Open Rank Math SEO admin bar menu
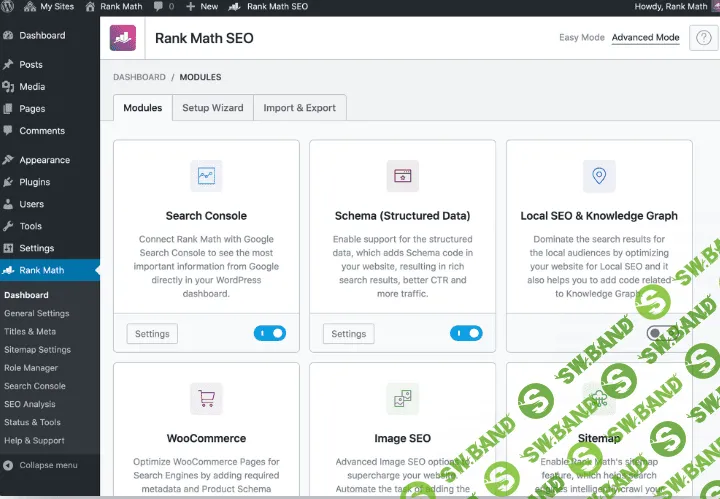The image size is (720, 499). click(x=268, y=6)
